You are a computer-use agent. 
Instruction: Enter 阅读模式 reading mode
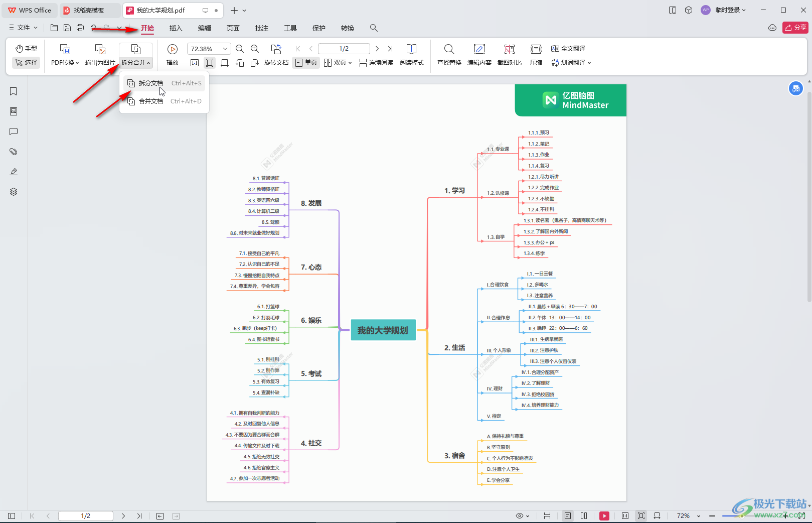point(411,55)
